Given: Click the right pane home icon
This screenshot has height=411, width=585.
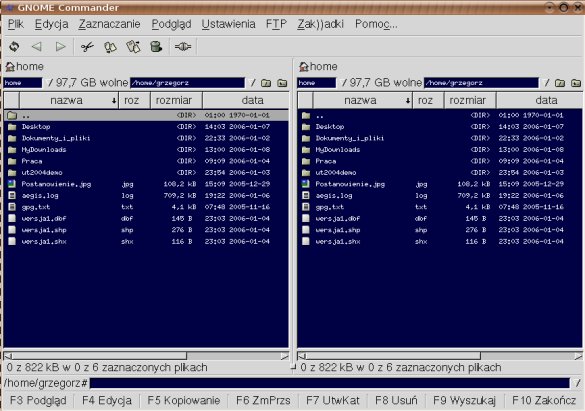Looking at the screenshot, I should click(304, 67).
